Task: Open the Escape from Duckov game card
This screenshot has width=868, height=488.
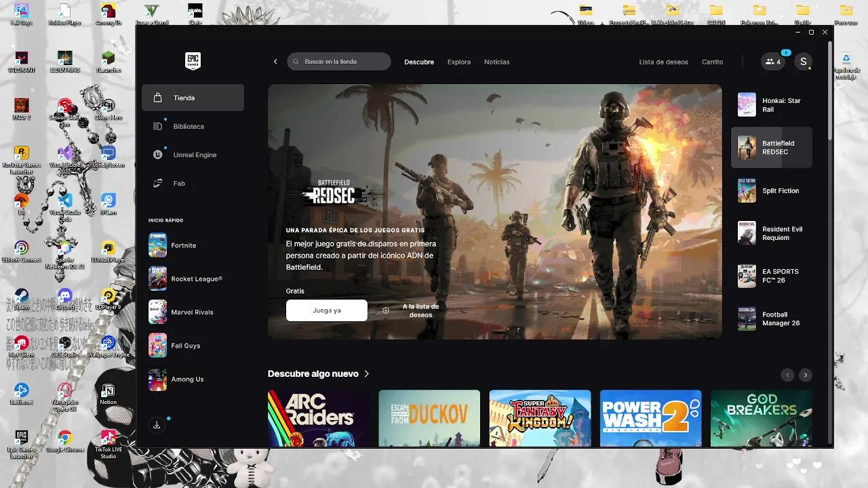Action: click(429, 418)
